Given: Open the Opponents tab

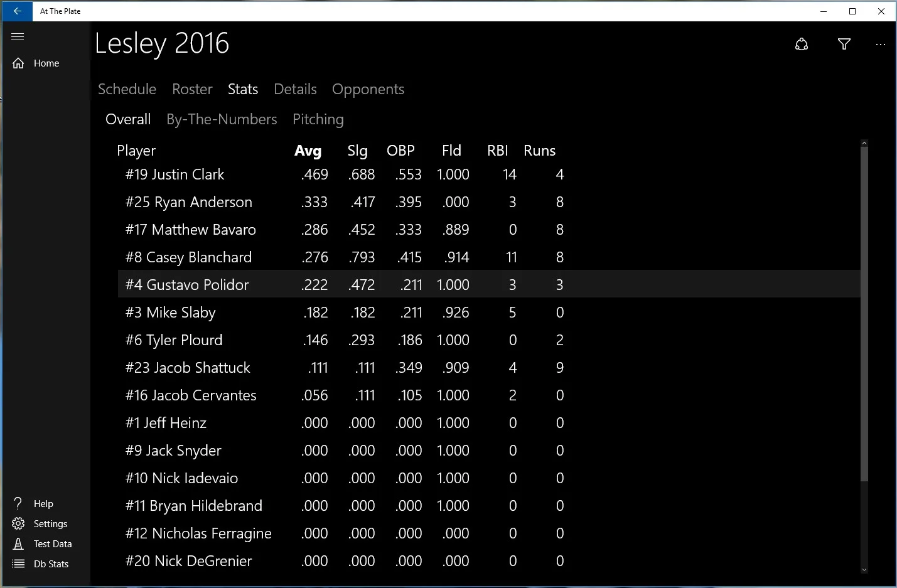Looking at the screenshot, I should pyautogui.click(x=368, y=90).
